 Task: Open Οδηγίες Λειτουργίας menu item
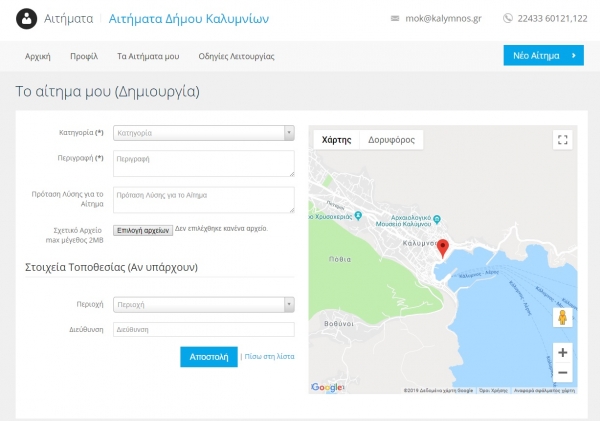236,56
